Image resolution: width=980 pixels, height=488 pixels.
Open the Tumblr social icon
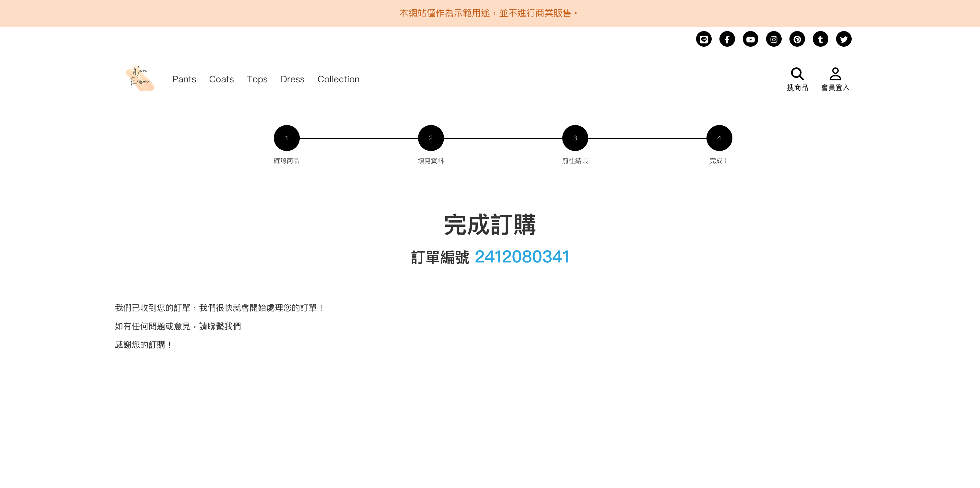tap(820, 39)
